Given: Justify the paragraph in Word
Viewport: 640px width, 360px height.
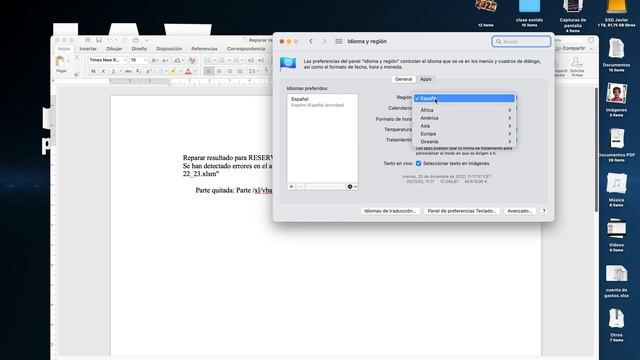Looking at the screenshot, I should pyautogui.click(x=240, y=71).
